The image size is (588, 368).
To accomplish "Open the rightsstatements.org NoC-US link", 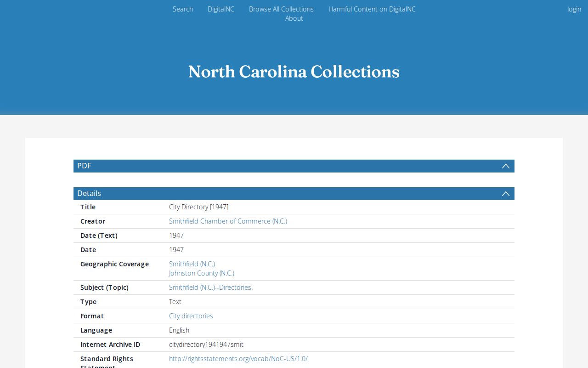I will pos(238,359).
